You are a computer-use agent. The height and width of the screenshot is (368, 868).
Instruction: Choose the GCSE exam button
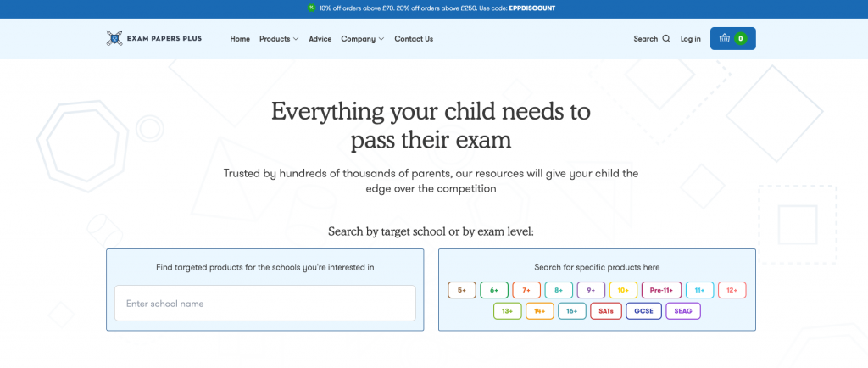(644, 311)
